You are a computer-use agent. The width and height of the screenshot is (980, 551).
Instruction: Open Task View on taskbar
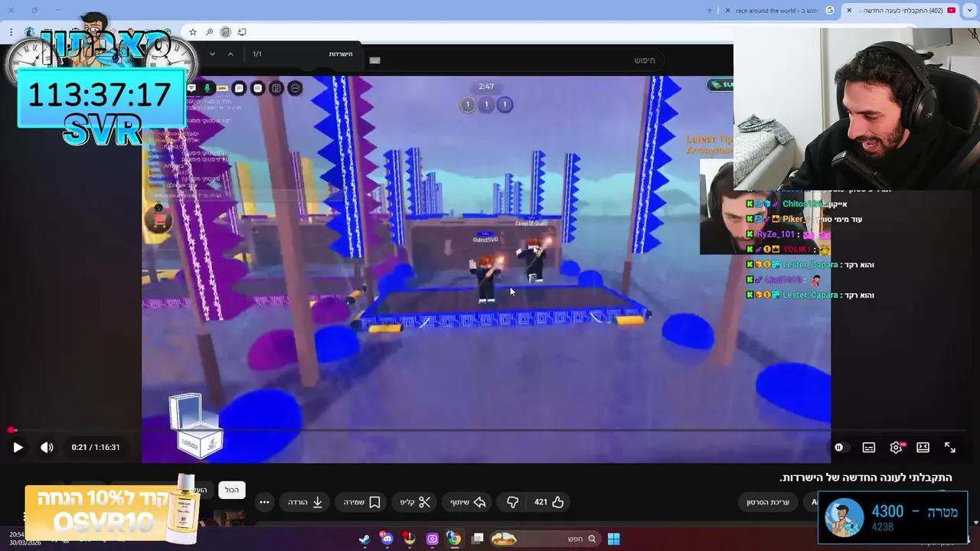point(477,539)
